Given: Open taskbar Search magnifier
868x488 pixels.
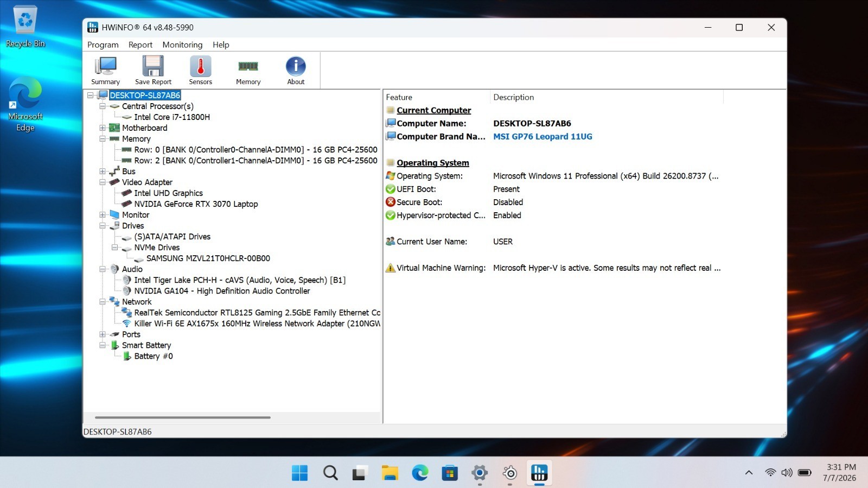Looking at the screenshot, I should (x=330, y=473).
